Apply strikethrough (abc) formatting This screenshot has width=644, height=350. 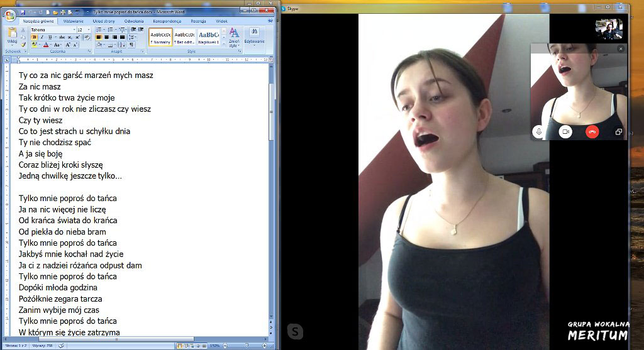(x=62, y=37)
